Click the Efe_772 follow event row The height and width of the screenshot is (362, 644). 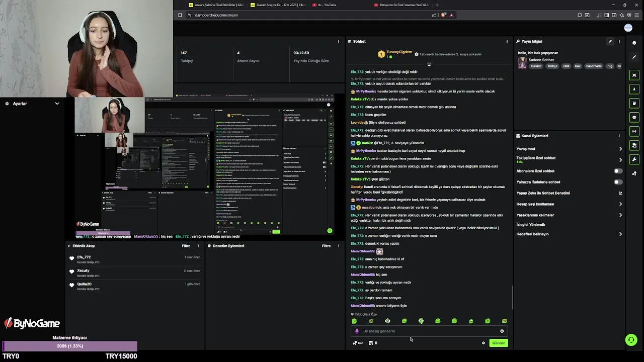pos(135,259)
